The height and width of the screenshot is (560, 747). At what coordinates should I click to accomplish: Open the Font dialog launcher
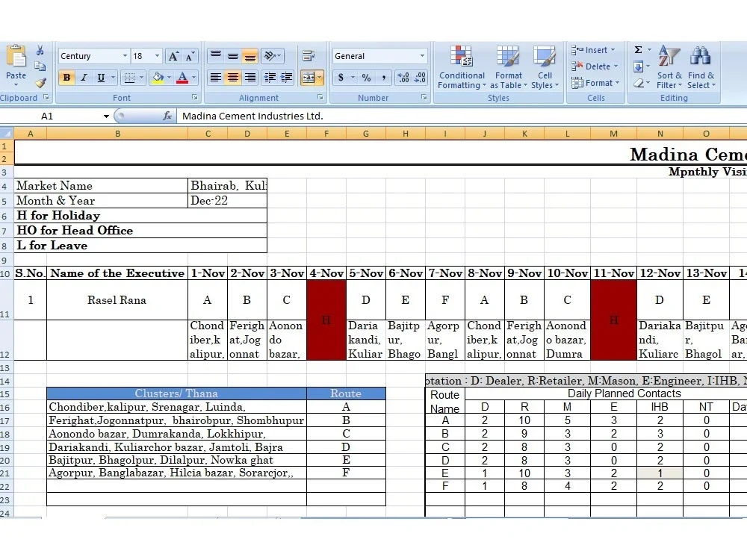pos(194,97)
